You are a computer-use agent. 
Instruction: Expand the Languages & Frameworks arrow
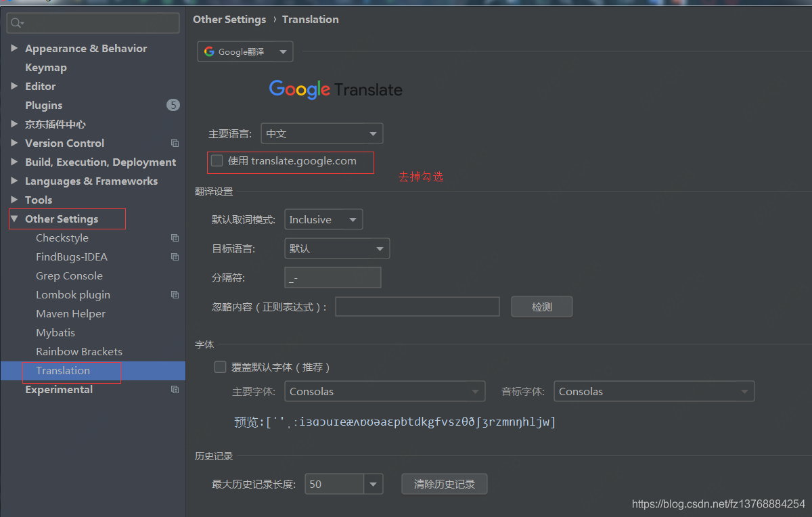(14, 181)
